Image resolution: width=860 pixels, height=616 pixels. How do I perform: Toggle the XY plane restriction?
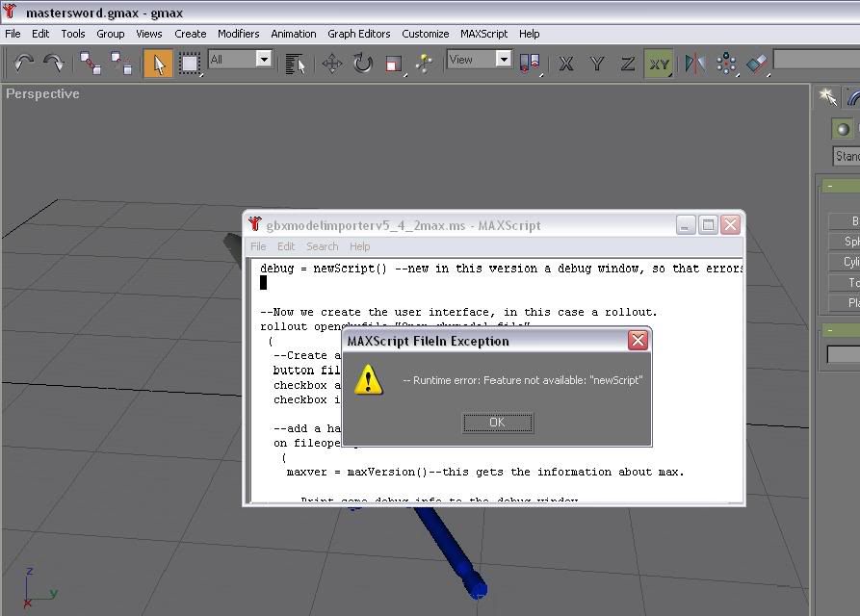point(659,64)
